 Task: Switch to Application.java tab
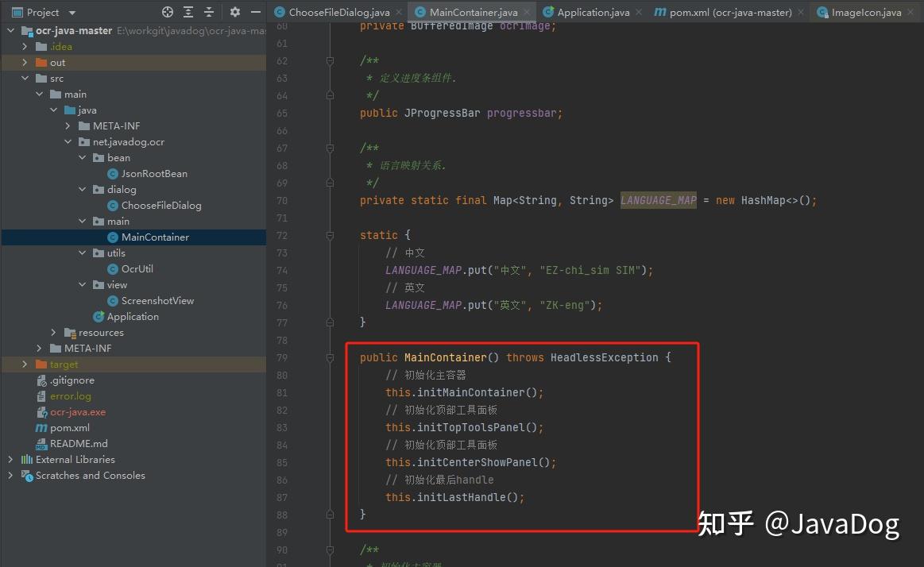tap(593, 13)
